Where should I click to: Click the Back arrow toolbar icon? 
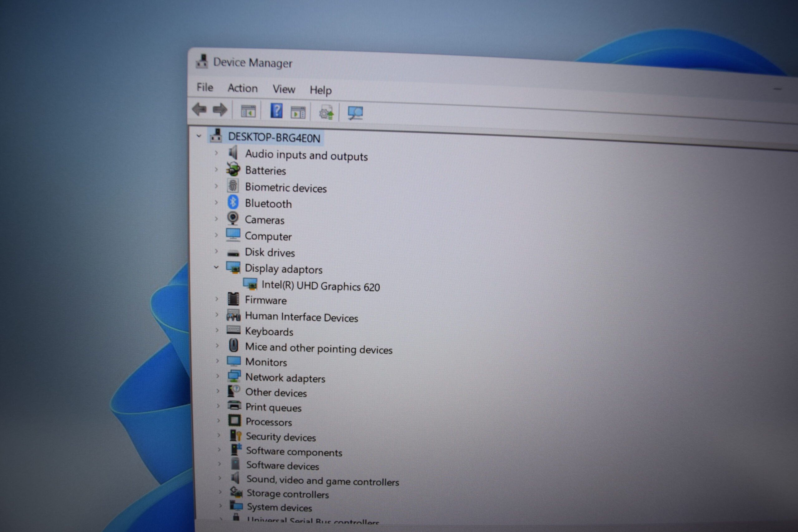point(199,109)
